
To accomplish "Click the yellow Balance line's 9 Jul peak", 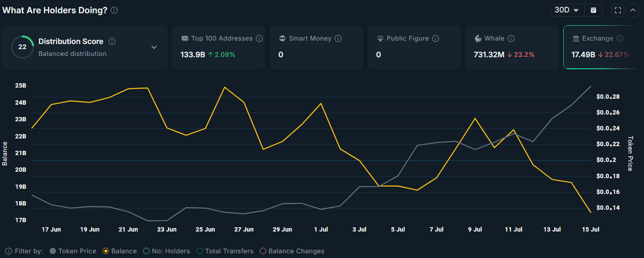I will 474,118.
